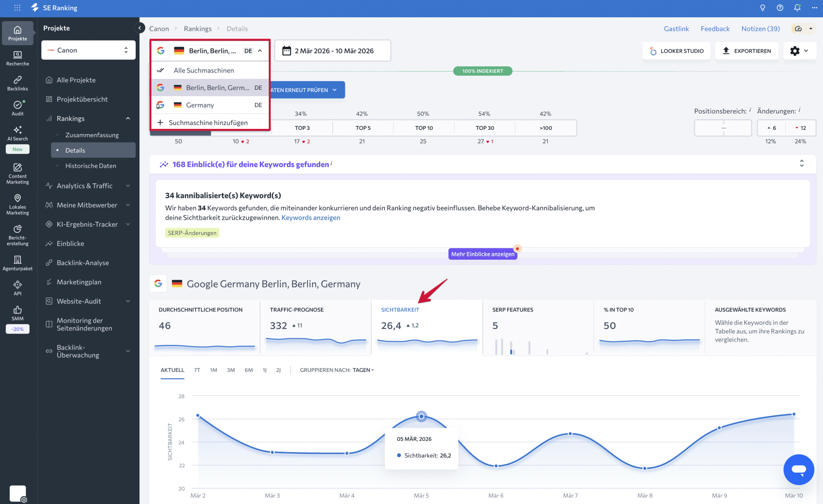Open the support chat bubble
823x504 pixels.
pyautogui.click(x=799, y=470)
